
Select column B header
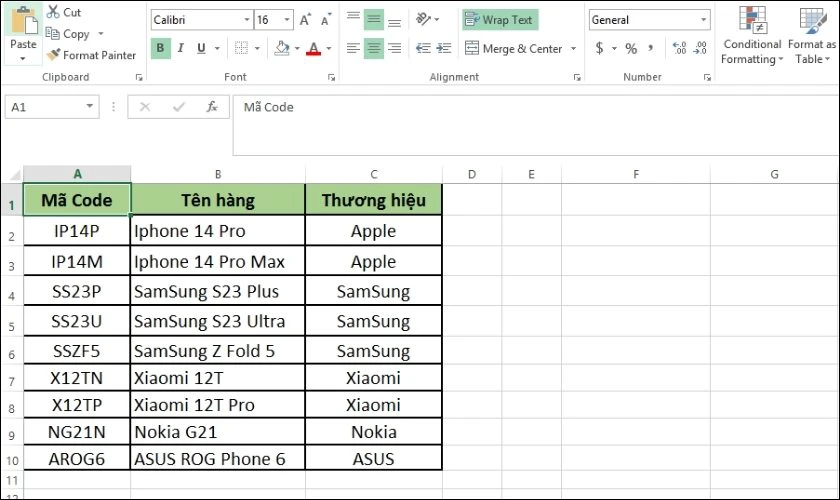point(218,174)
